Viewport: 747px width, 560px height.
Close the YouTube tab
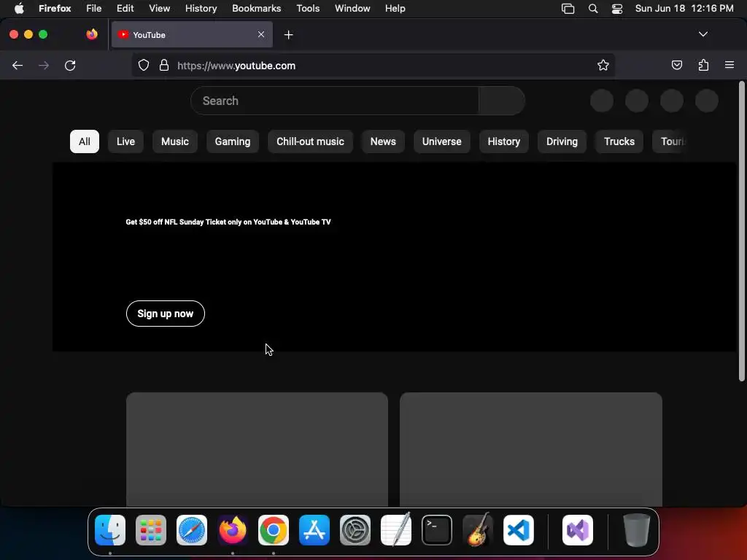point(261,34)
